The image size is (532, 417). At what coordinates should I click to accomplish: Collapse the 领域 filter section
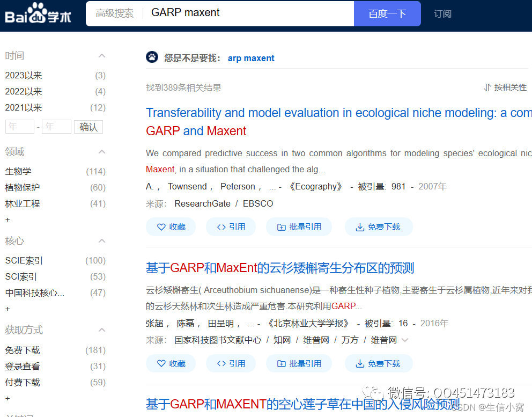pyautogui.click(x=102, y=152)
